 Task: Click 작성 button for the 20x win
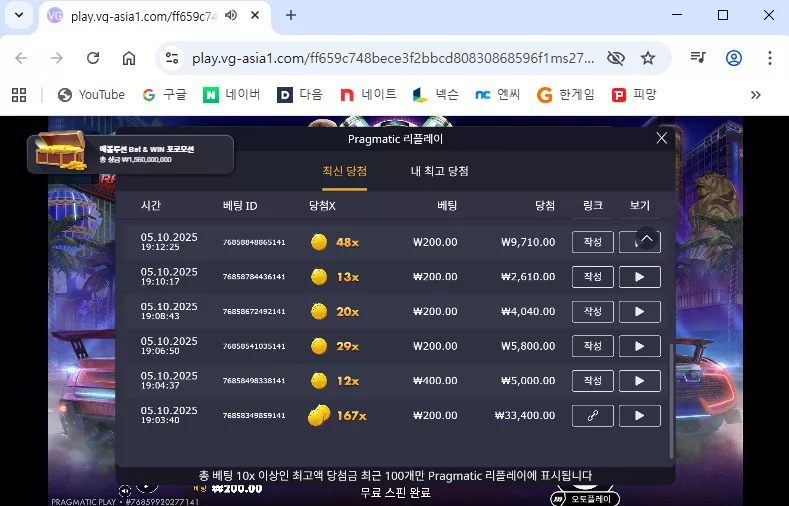click(593, 311)
